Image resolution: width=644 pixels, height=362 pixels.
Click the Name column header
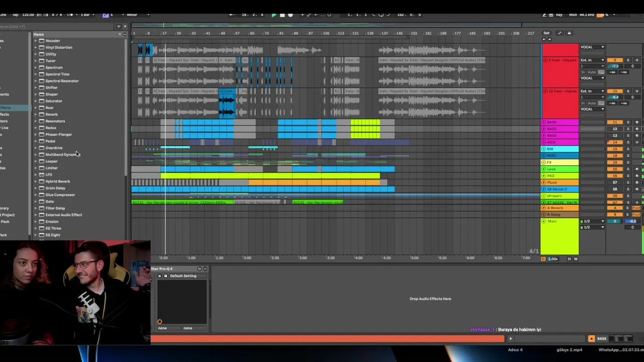pyautogui.click(x=39, y=34)
